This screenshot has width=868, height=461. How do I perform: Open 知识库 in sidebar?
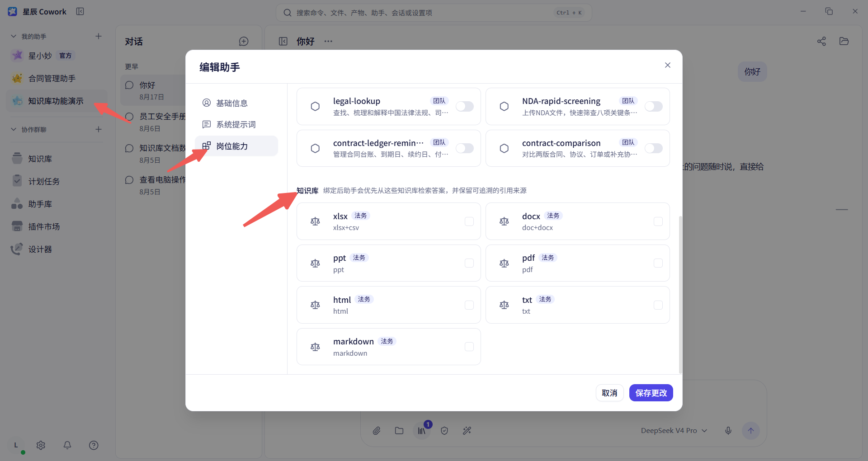pos(57,159)
